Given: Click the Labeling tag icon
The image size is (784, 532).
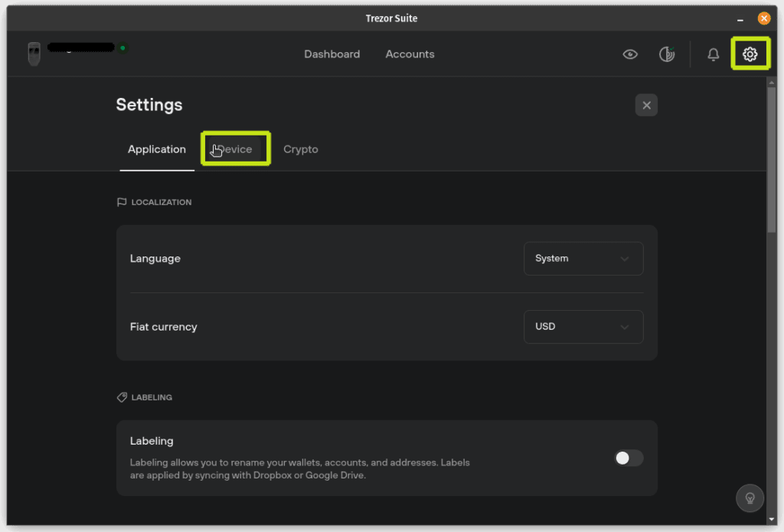Looking at the screenshot, I should pos(121,397).
